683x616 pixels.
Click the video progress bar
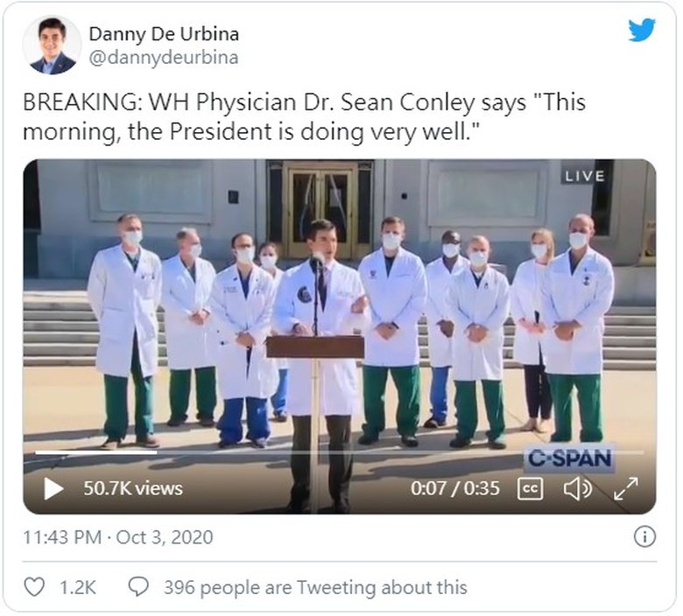[x=340, y=452]
